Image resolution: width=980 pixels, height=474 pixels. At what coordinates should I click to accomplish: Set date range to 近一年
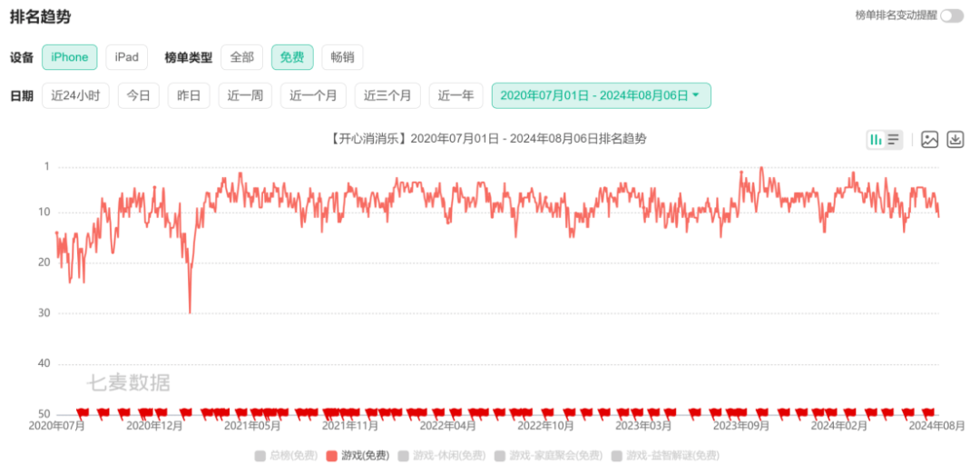click(456, 95)
